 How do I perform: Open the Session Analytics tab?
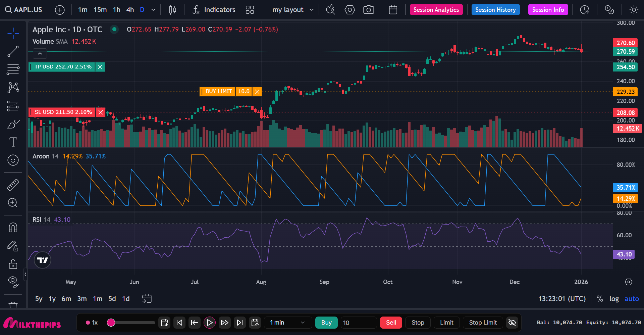[436, 10]
